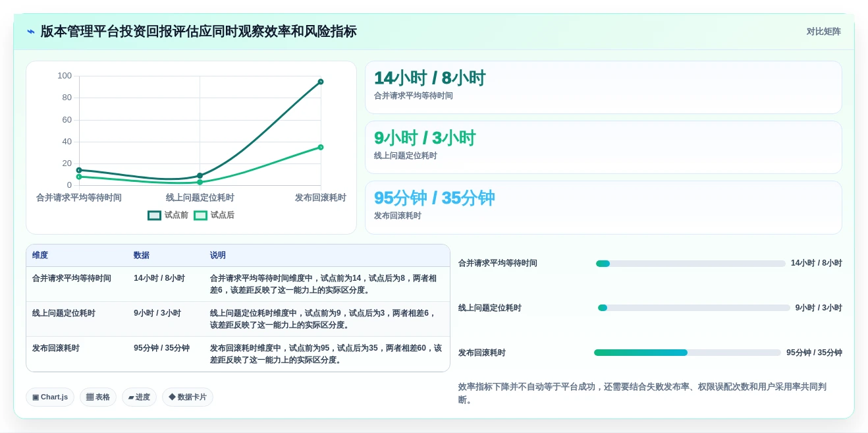Viewport: 868px width, 433px height.
Task: Click the Chart.js tag chip
Action: click(50, 397)
